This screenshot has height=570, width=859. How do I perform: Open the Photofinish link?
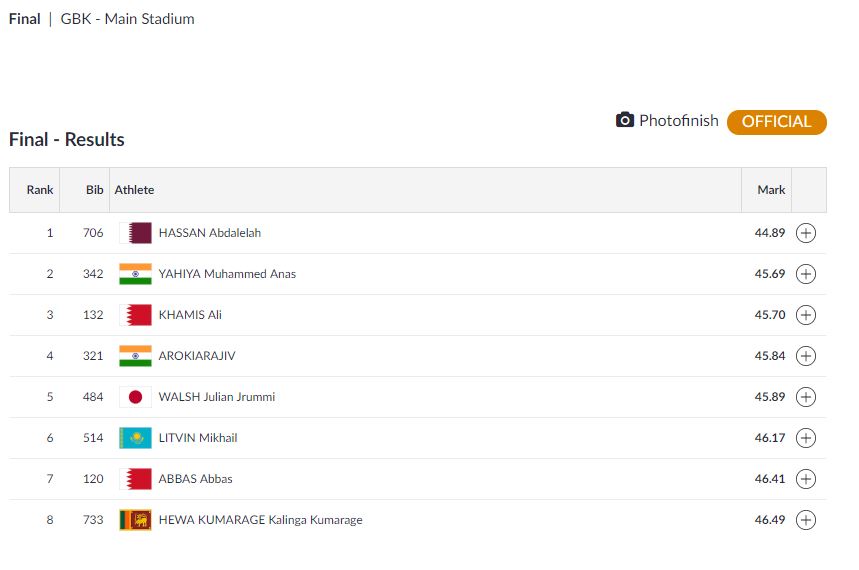pos(678,121)
